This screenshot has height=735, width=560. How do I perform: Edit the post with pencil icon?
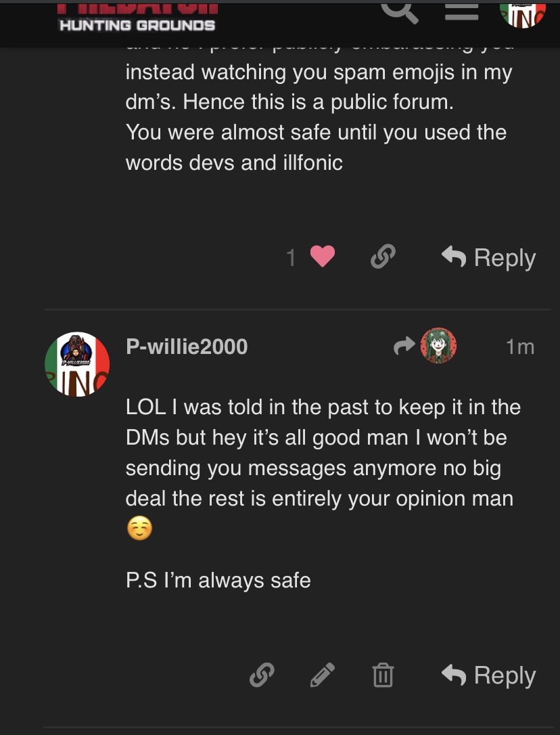tap(322, 675)
